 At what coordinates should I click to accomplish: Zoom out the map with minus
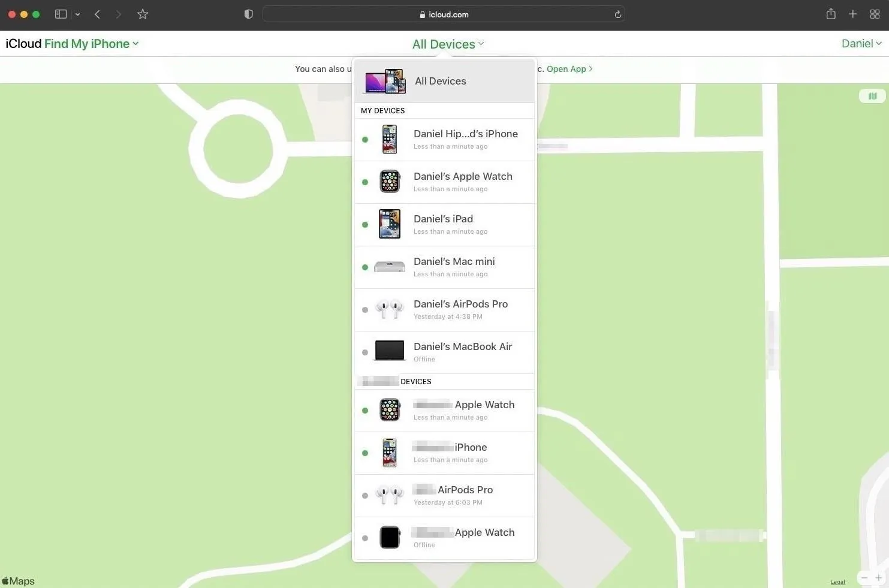point(864,578)
